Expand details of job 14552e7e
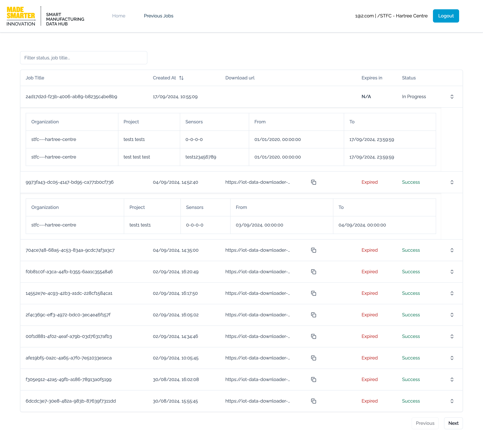This screenshot has height=448, width=483. [452, 293]
